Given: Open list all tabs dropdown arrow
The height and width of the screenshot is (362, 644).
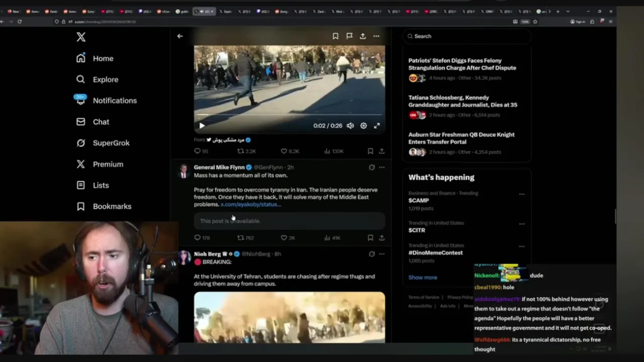Looking at the screenshot, I should click(x=568, y=11).
